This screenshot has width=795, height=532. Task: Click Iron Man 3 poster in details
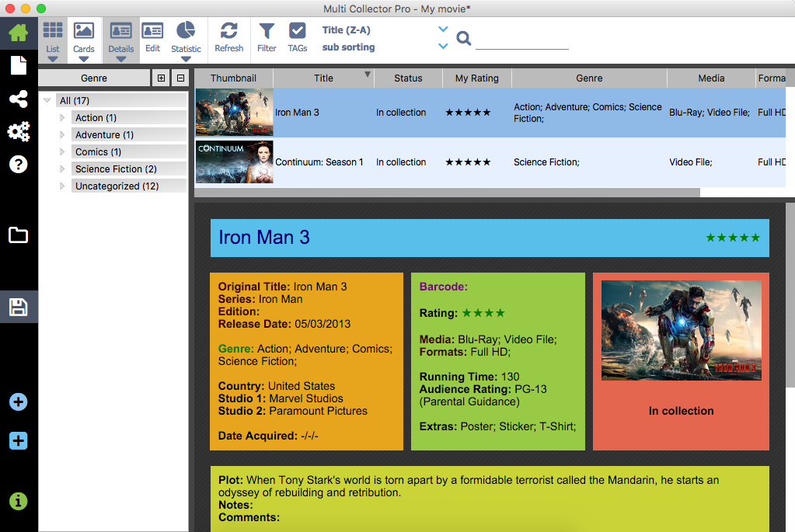681,330
